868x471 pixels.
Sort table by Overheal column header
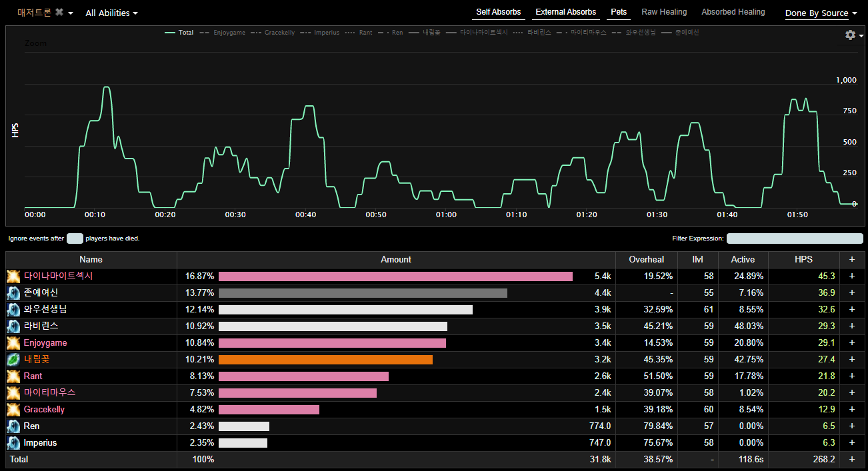click(646, 260)
